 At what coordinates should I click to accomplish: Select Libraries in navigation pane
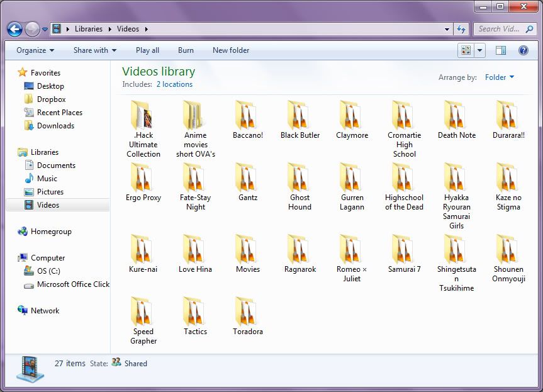tap(38, 152)
